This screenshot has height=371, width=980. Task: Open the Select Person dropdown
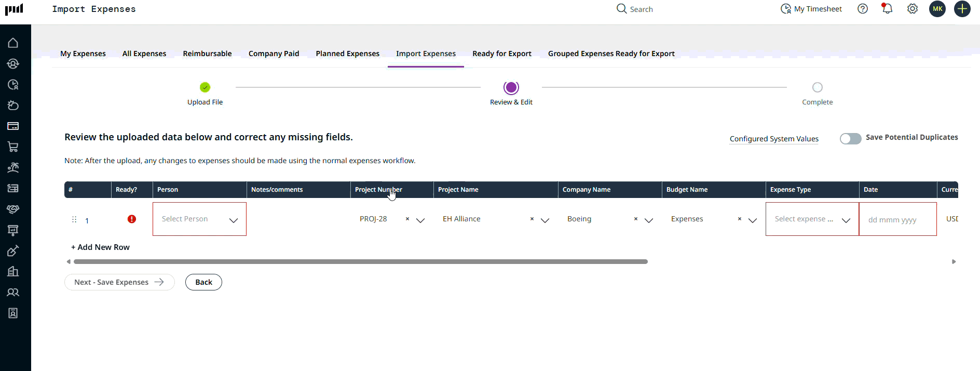pyautogui.click(x=199, y=219)
